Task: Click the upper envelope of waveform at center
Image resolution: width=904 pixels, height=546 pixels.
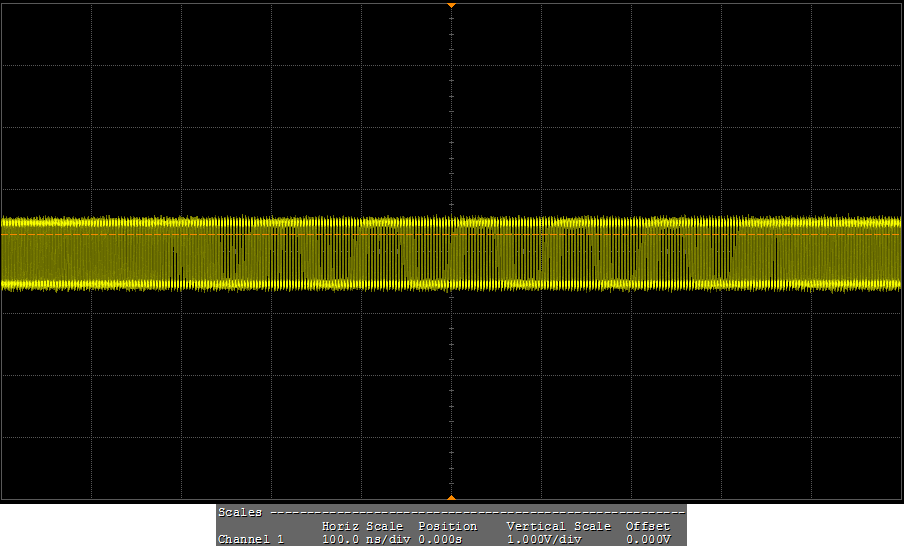Action: click(x=451, y=220)
